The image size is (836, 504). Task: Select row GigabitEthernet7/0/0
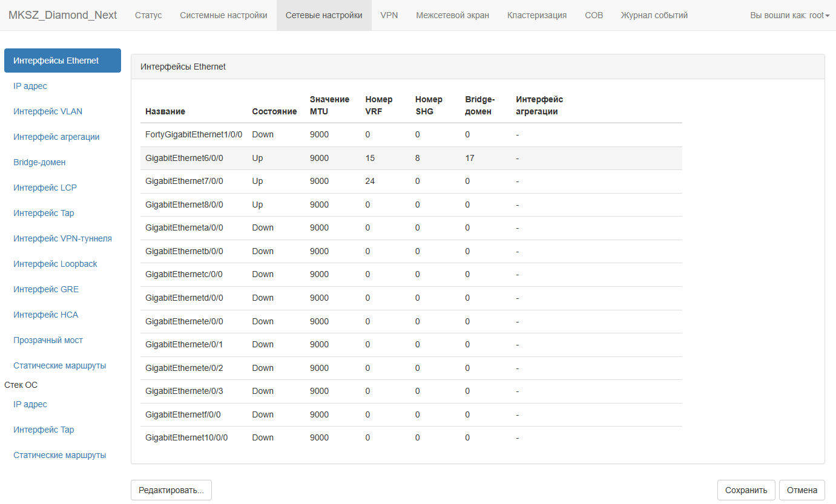tap(411, 182)
